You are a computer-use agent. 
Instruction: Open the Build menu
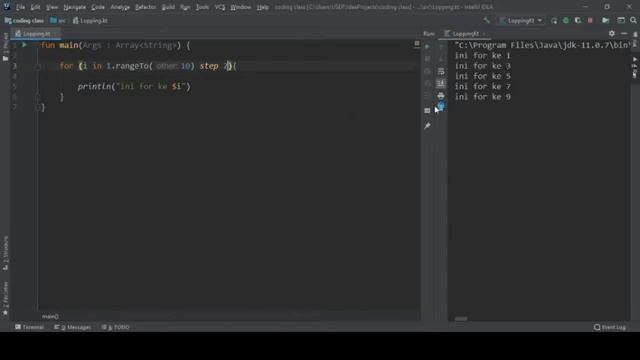(x=168, y=7)
